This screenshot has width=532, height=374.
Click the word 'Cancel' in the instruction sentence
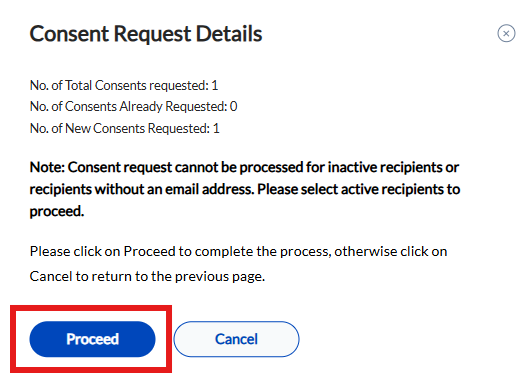(x=51, y=276)
